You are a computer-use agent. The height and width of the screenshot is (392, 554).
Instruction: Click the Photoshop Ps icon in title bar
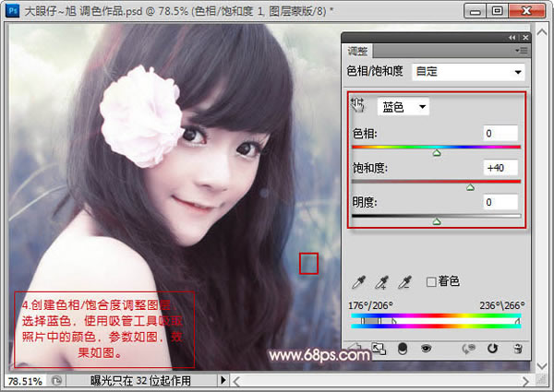13,10
